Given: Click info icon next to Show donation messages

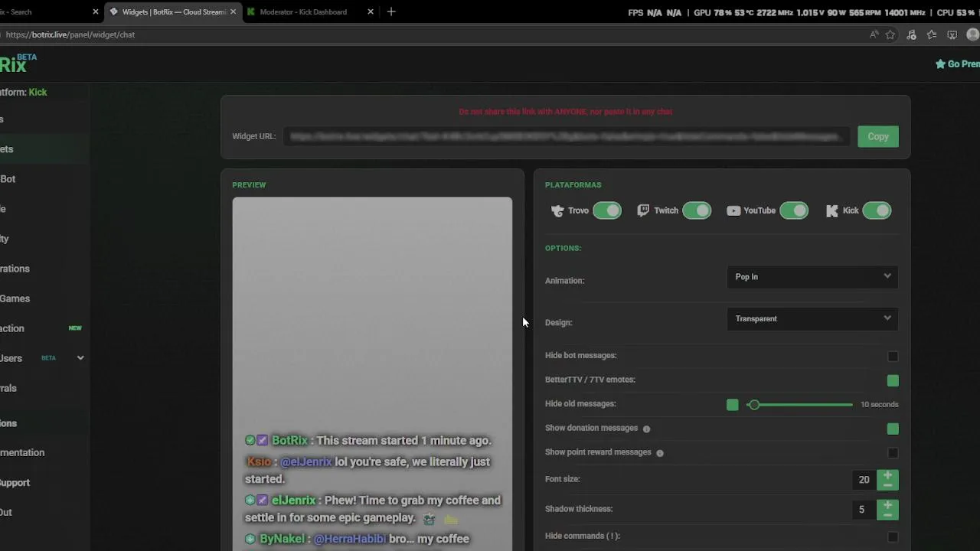Looking at the screenshot, I should 646,429.
